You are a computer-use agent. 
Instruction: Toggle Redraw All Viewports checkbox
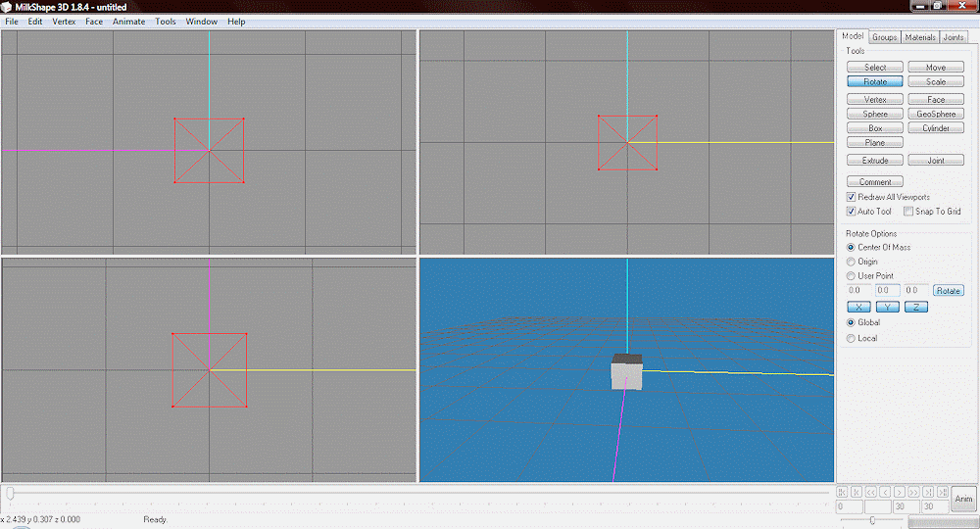(851, 197)
